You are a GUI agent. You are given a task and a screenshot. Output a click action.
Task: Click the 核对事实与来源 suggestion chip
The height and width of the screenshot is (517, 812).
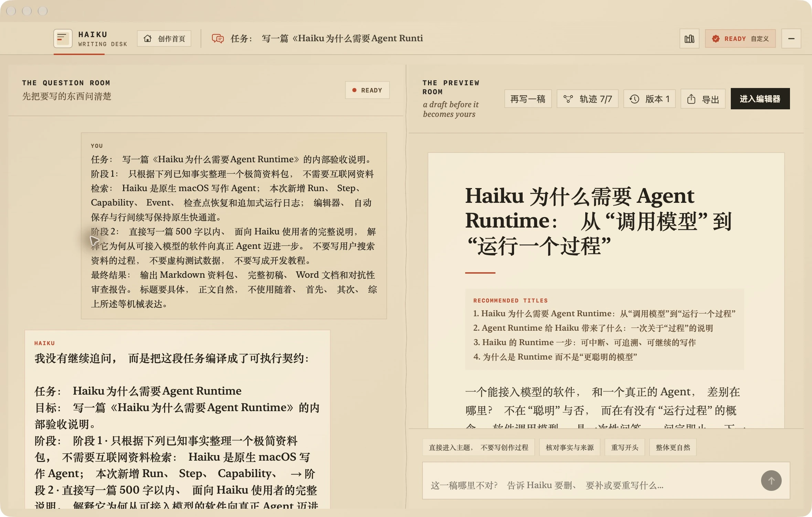coord(569,447)
